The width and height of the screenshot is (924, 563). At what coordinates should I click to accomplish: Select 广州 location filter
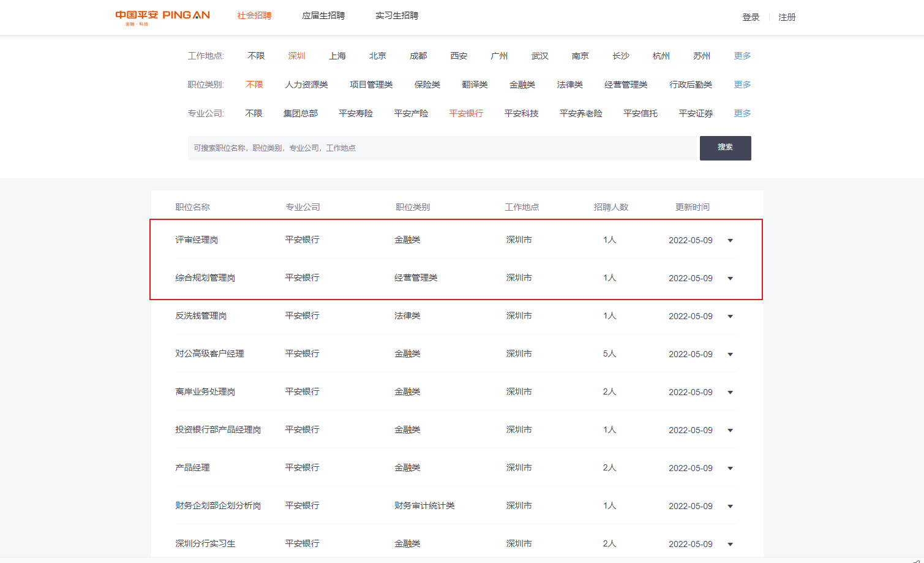(499, 56)
